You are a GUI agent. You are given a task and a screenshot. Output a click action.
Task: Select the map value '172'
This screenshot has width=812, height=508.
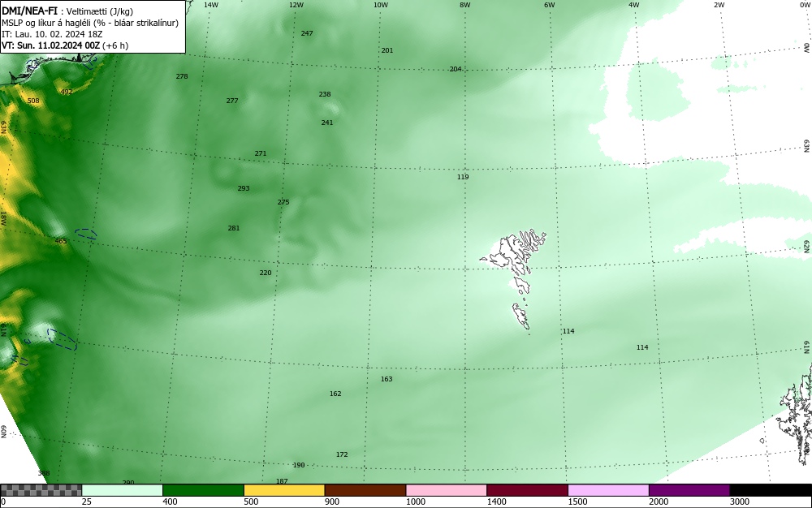(342, 454)
